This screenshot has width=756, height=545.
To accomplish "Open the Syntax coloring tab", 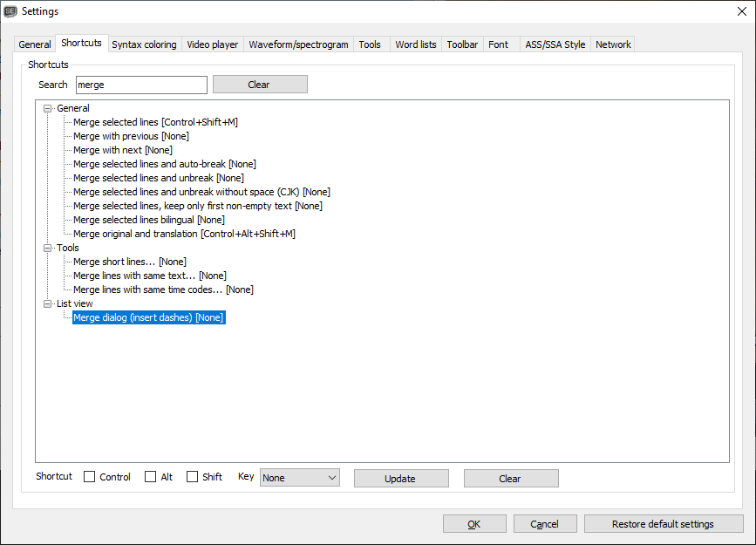I will click(144, 44).
